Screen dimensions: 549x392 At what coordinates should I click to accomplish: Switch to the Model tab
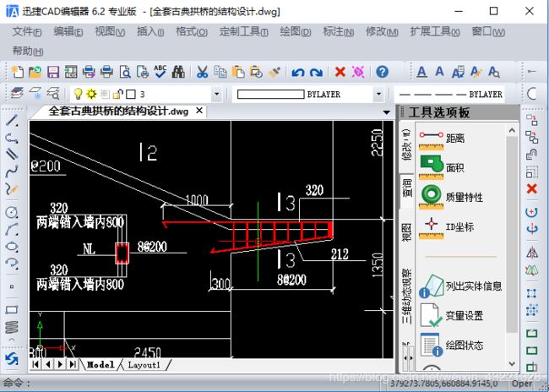[x=101, y=365]
